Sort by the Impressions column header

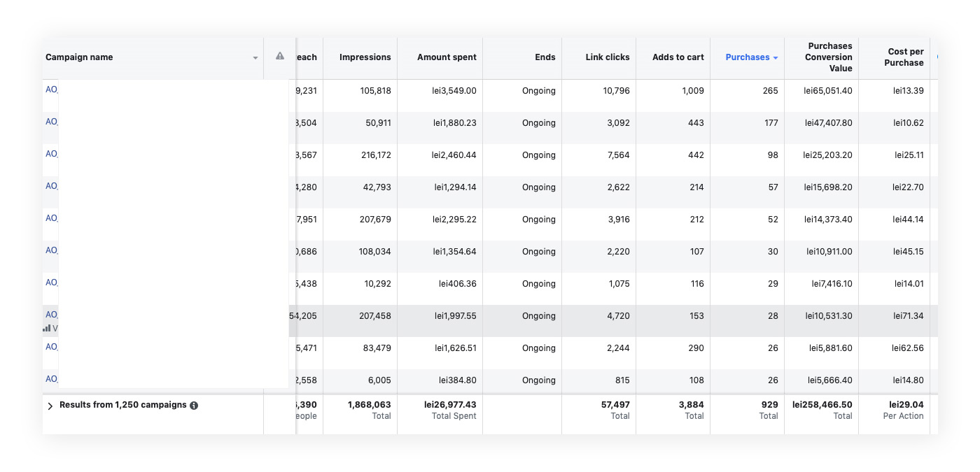(x=365, y=57)
